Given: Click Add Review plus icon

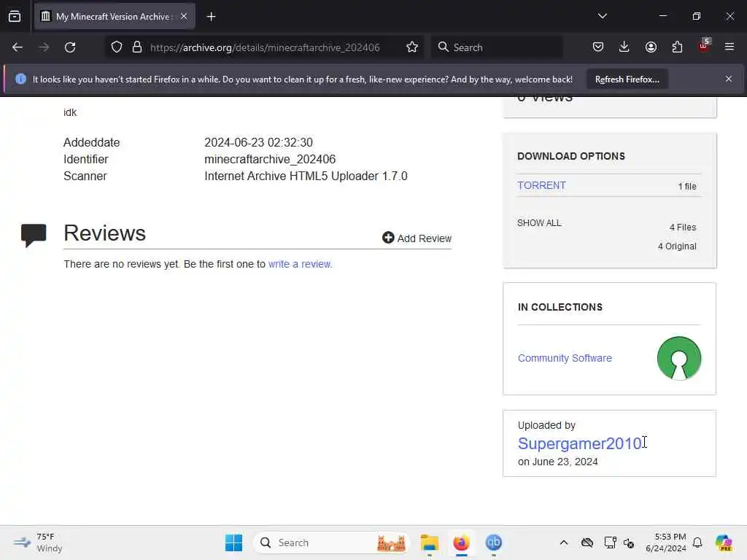Looking at the screenshot, I should point(388,238).
